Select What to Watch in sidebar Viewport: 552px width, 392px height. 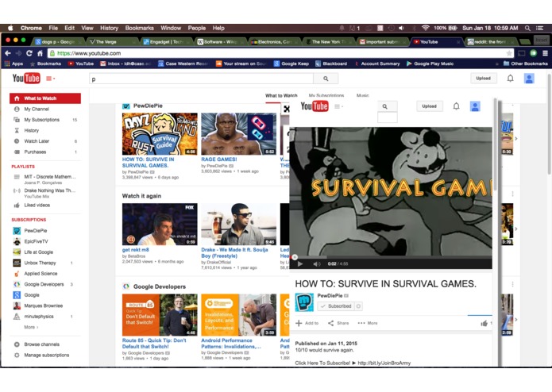click(x=45, y=98)
